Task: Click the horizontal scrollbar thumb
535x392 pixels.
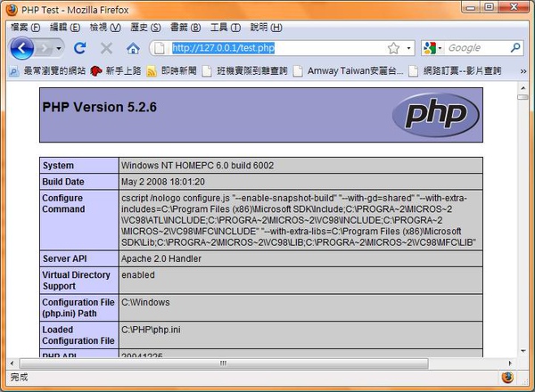Action: click(x=224, y=363)
